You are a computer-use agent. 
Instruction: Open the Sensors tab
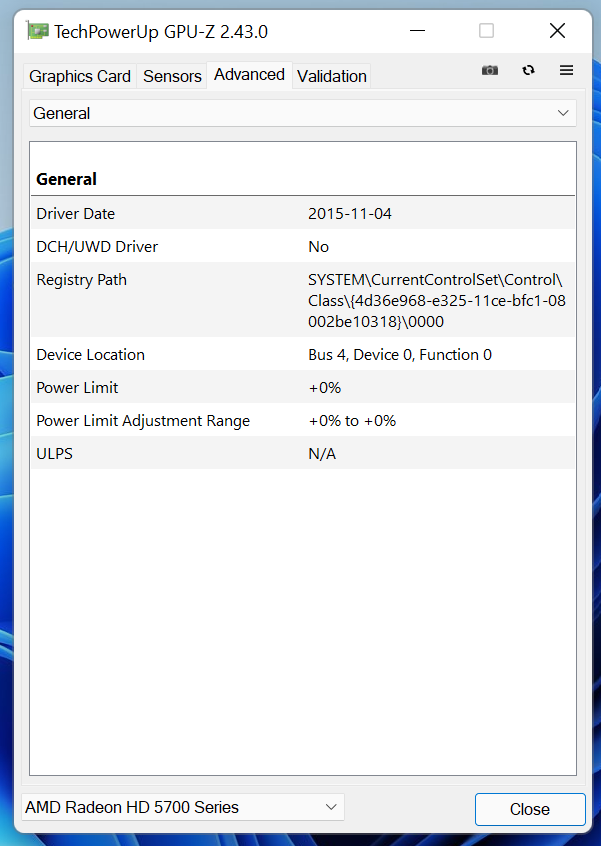click(172, 76)
